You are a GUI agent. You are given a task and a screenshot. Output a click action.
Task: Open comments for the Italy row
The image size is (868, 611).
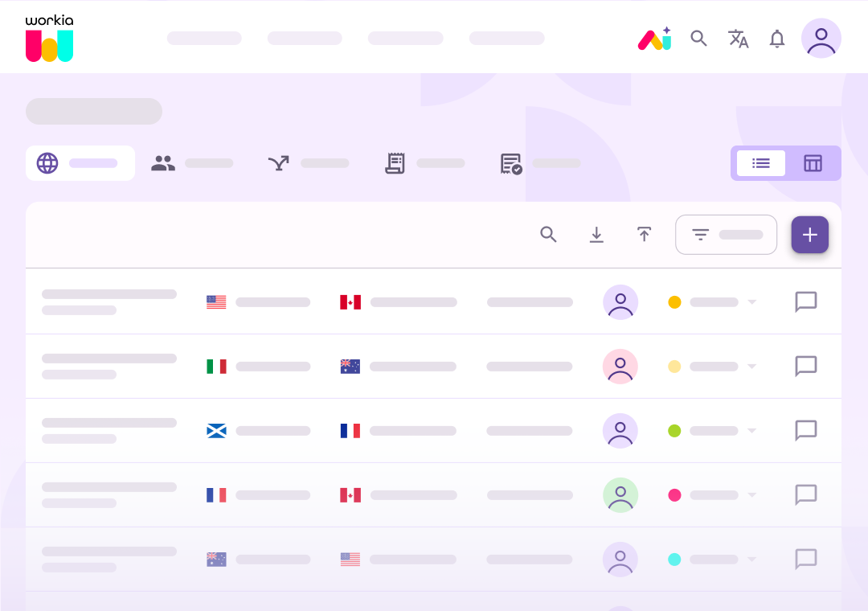coord(805,366)
